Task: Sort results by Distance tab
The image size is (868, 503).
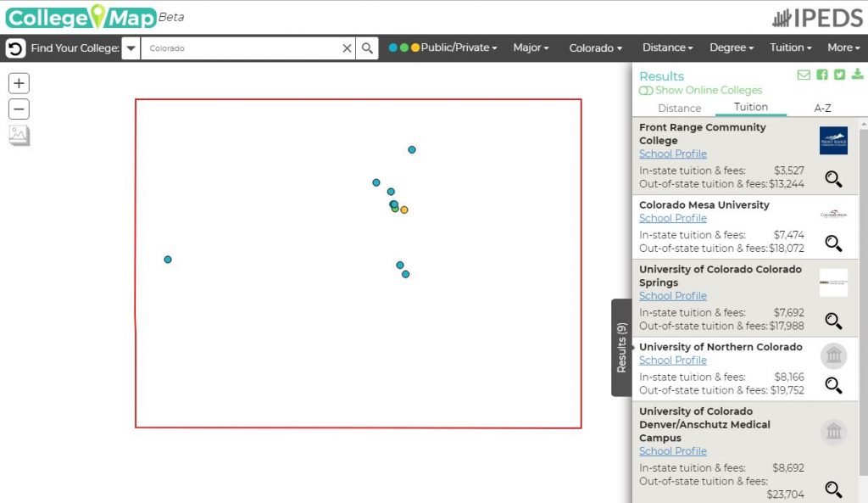Action: pyautogui.click(x=679, y=108)
